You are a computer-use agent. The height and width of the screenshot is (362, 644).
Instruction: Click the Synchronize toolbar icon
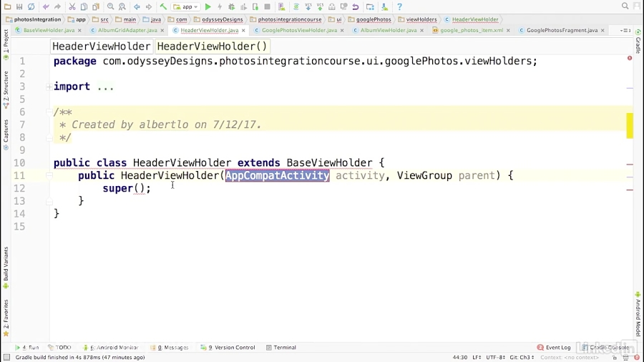pos(31,6)
